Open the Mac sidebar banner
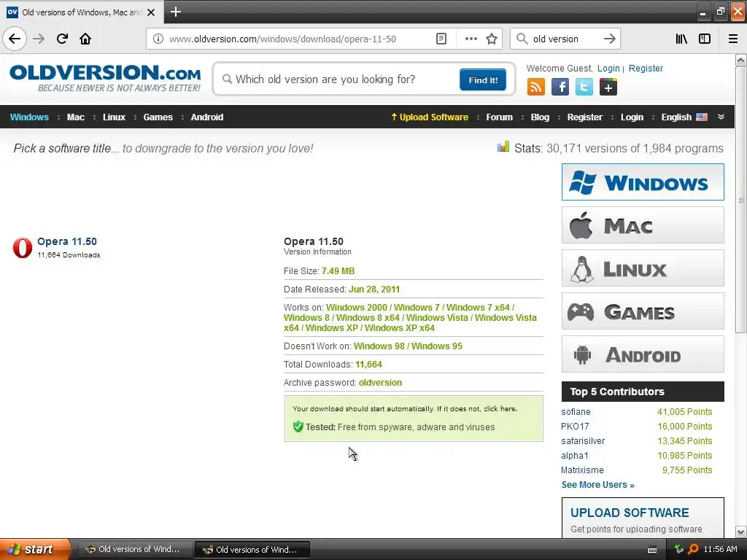This screenshot has width=747, height=560. (643, 225)
